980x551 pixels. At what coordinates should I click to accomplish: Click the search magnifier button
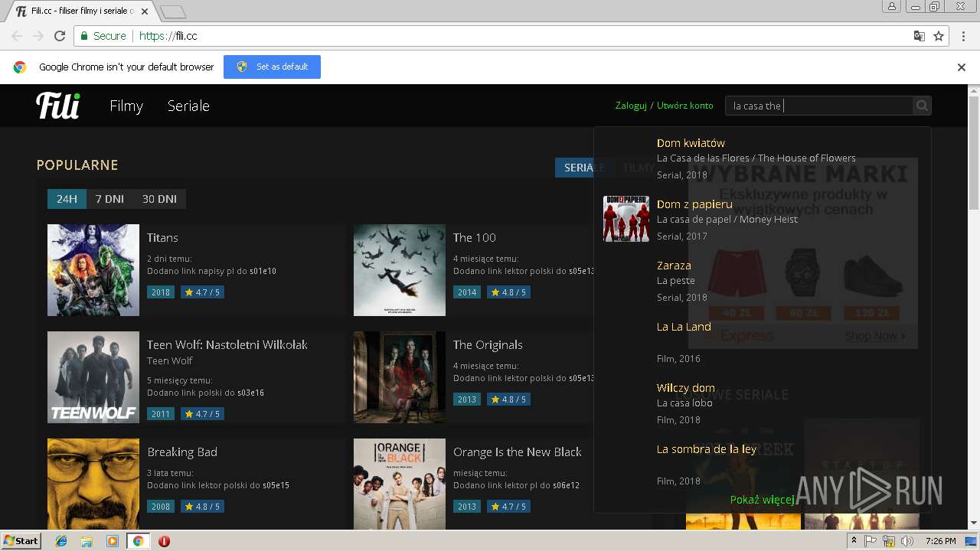922,106
